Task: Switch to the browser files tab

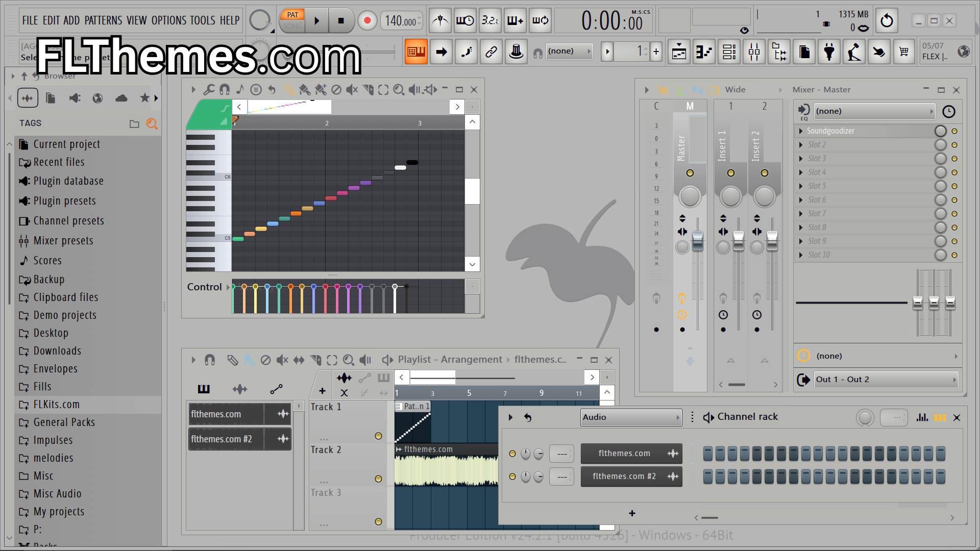Action: coord(51,98)
